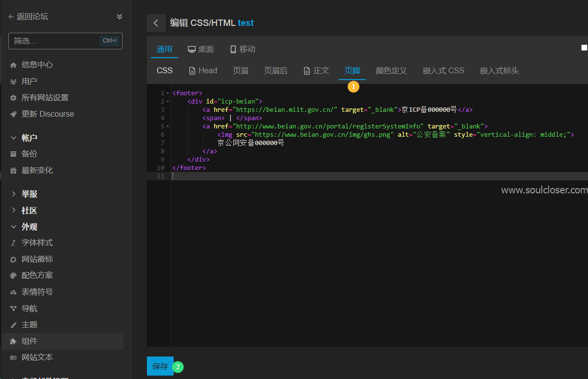The width and height of the screenshot is (588, 379).
Task: Click the back arrow beside 编辑 CSS/HTML
Action: 156,23
